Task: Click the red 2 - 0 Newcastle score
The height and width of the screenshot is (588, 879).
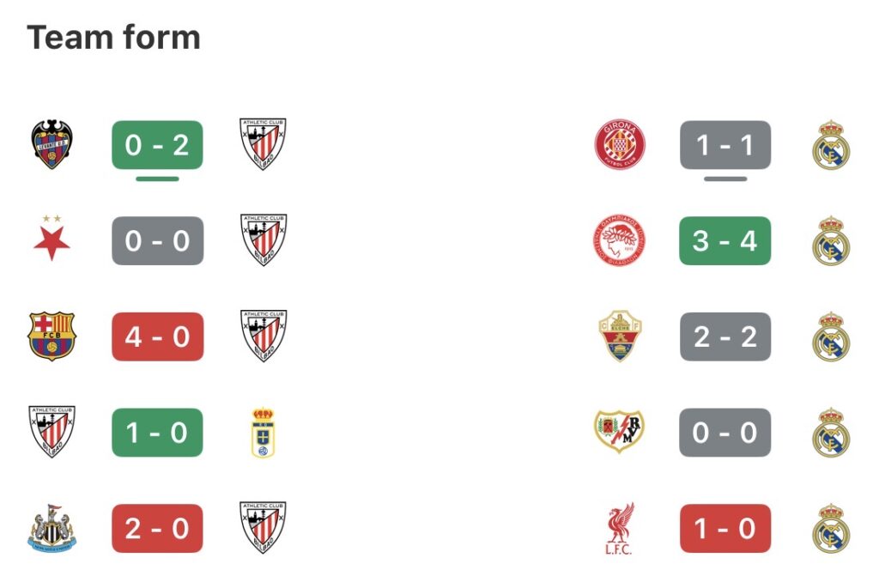Action: point(157,528)
